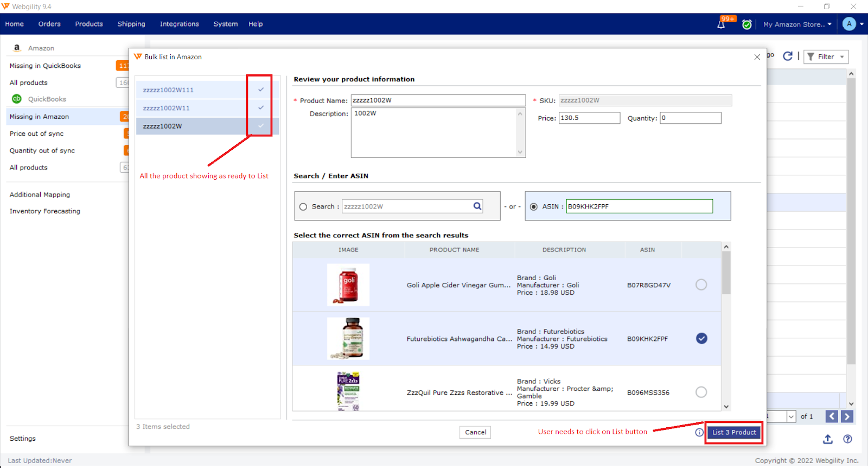Open the System menu
Viewport: 868px width, 468px height.
click(226, 24)
